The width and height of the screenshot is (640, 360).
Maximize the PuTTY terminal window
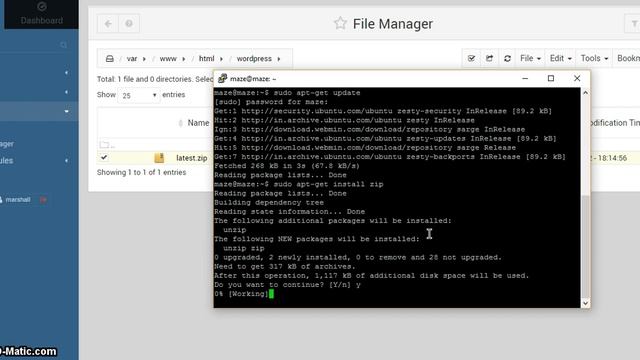(551, 78)
